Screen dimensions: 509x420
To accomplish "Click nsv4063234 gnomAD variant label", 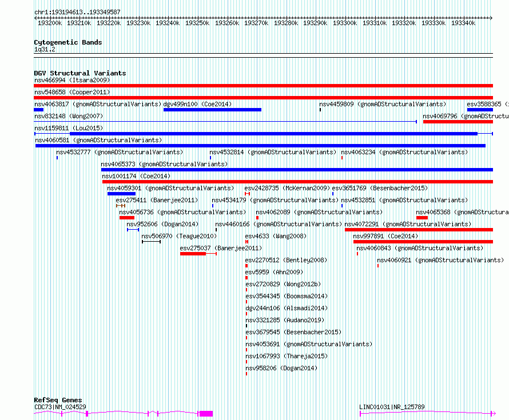I will [x=404, y=152].
